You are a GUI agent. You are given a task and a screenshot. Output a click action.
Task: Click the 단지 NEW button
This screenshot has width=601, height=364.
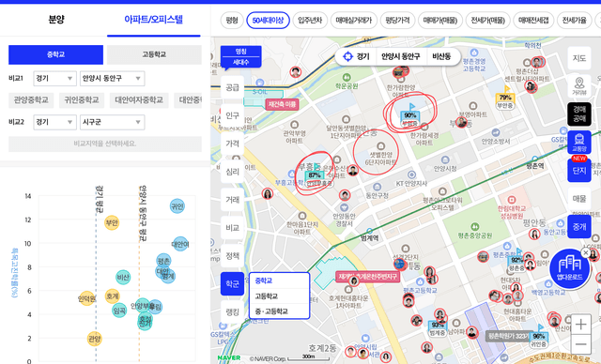tap(579, 170)
